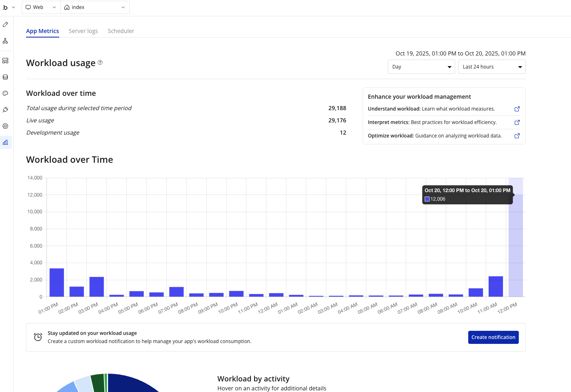Click the development usage value 12
Image resolution: width=571 pixels, height=392 pixels.
click(343, 133)
